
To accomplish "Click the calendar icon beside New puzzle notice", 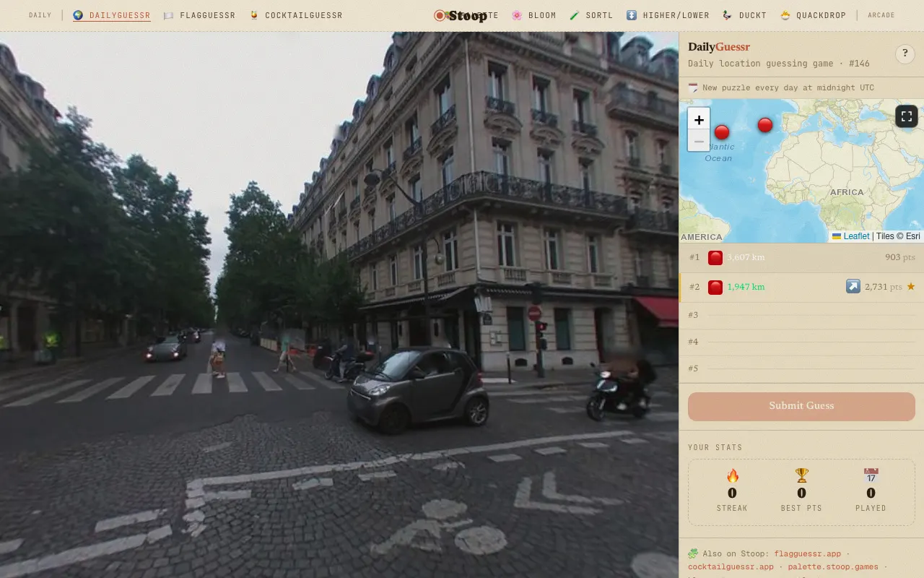I will (x=693, y=87).
